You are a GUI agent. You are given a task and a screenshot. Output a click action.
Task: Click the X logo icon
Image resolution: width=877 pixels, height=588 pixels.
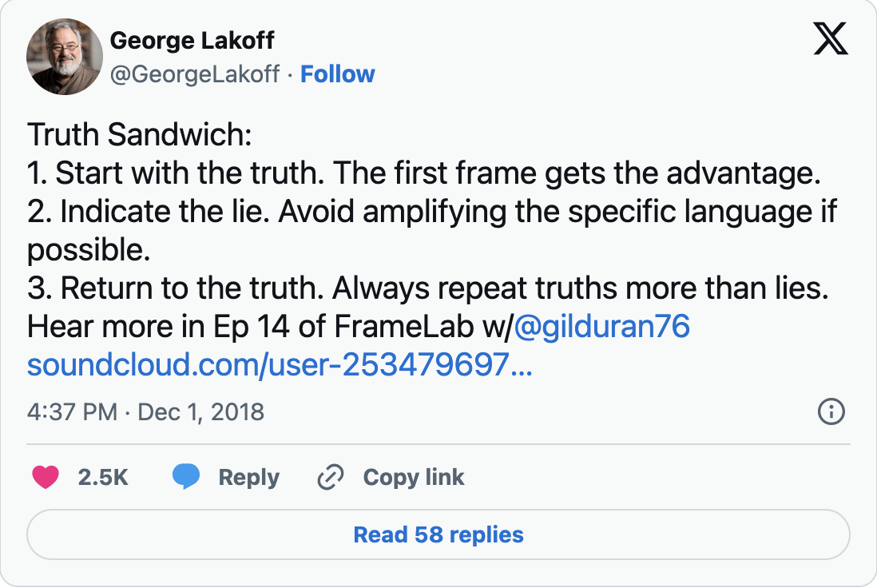tap(830, 40)
